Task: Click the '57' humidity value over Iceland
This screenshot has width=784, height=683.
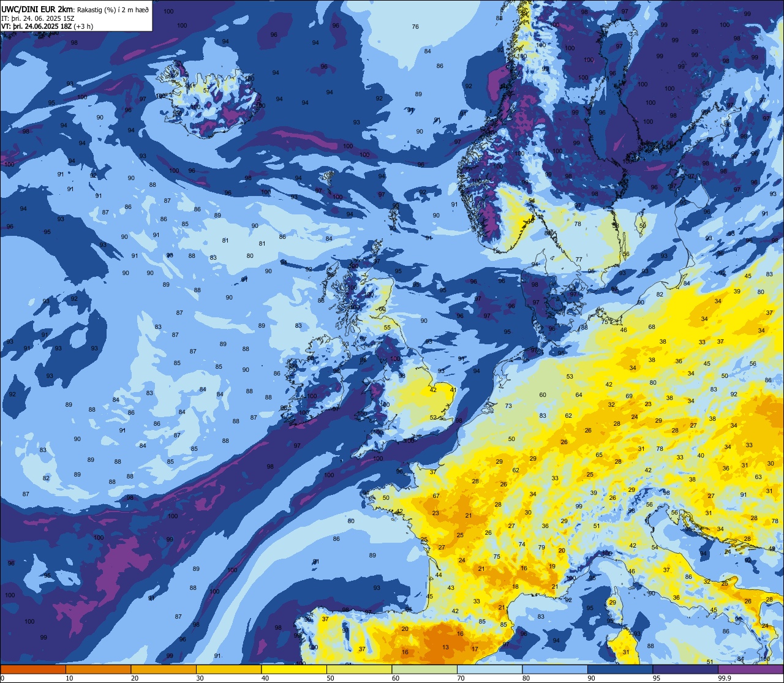Action: click(206, 91)
